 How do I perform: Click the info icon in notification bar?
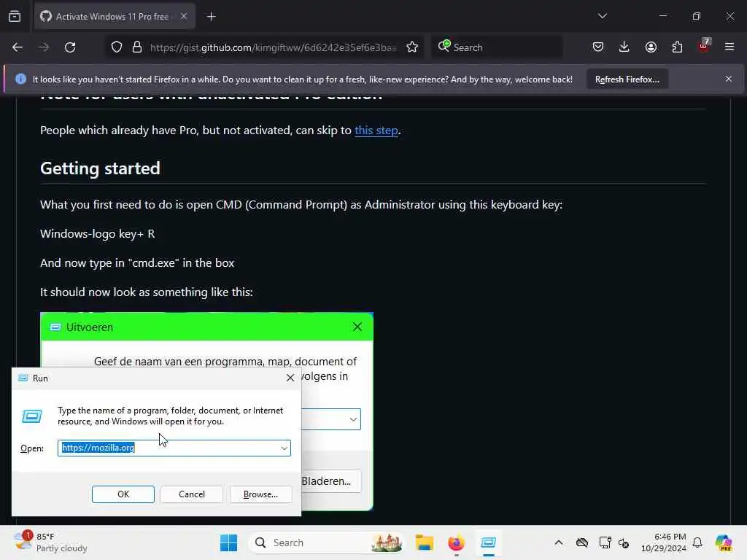tap(20, 79)
